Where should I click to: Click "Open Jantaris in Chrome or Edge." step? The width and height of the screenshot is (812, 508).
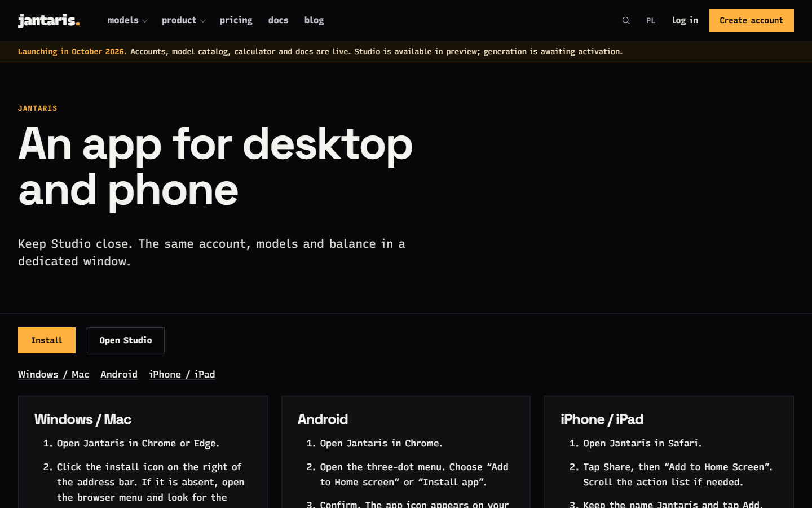(138, 444)
